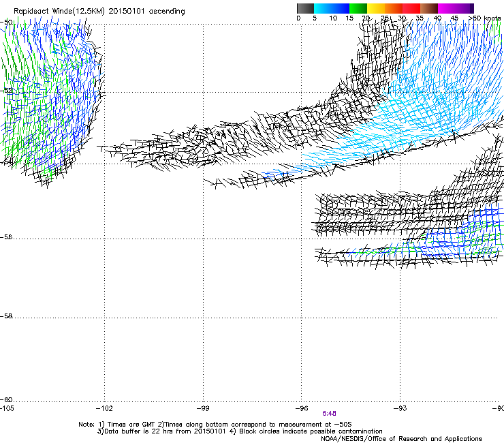Click the '-50' latitude axis label
This screenshot has width=504, height=443.
pyautogui.click(x=6, y=22)
